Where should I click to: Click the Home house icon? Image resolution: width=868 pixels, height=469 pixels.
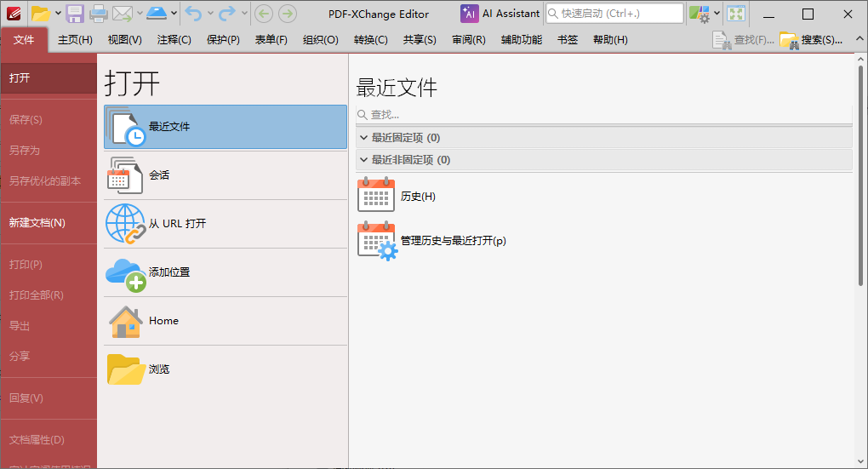tap(126, 322)
